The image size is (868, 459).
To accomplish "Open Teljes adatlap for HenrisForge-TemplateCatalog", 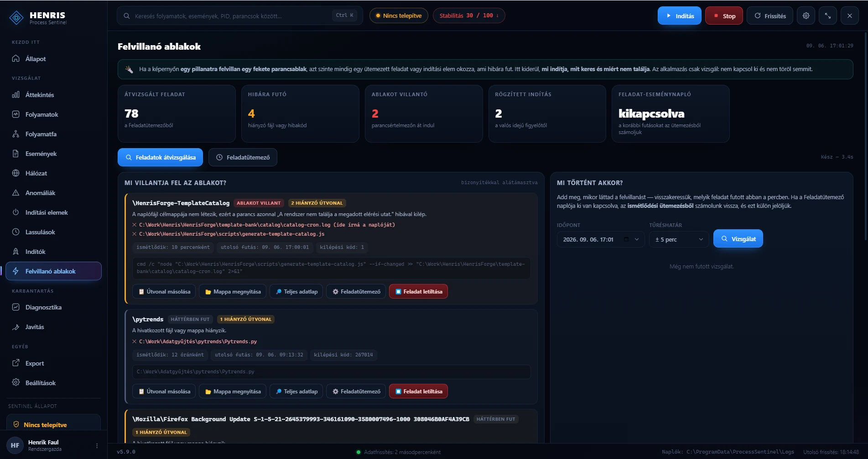I will coord(296,291).
